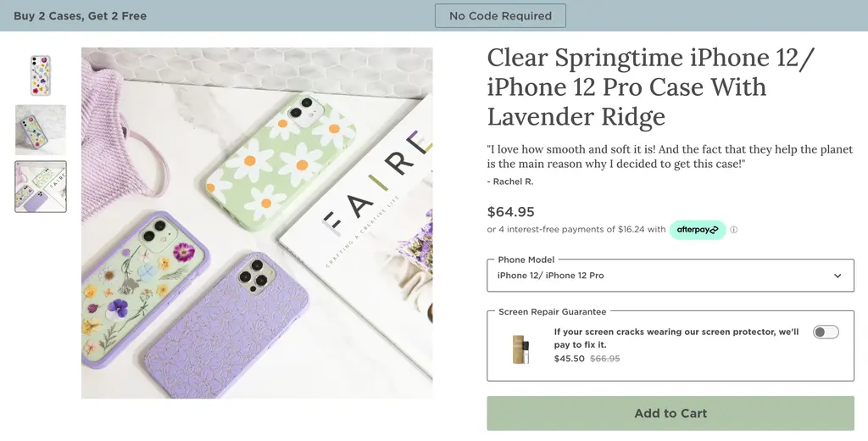Click the $64.95 product price
The height and width of the screenshot is (441, 868).
[510, 211]
